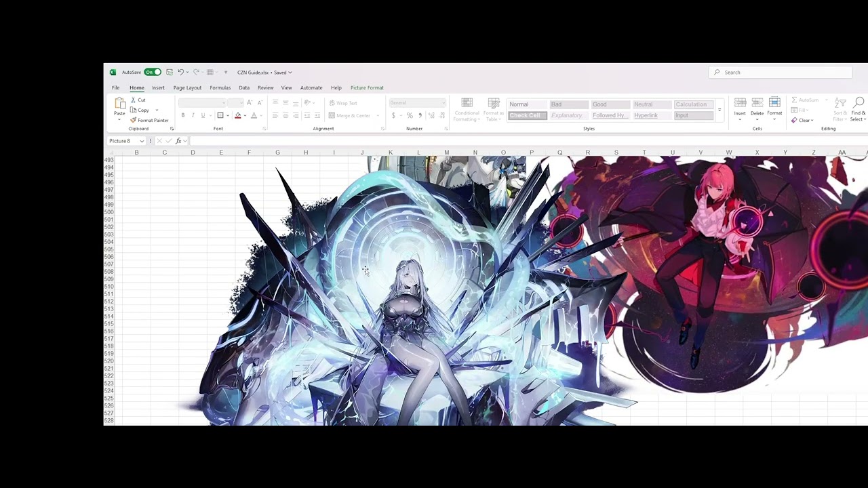This screenshot has height=488, width=868.
Task: Click Top Align icon
Action: pos(275,103)
